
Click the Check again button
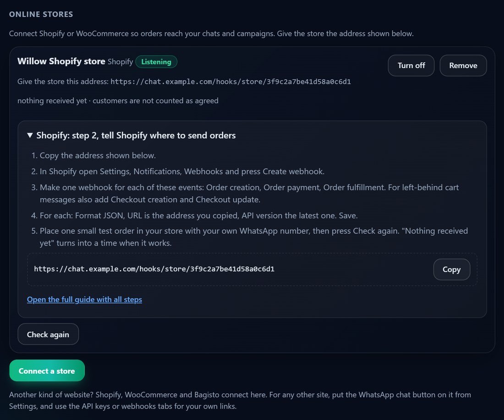tap(48, 334)
